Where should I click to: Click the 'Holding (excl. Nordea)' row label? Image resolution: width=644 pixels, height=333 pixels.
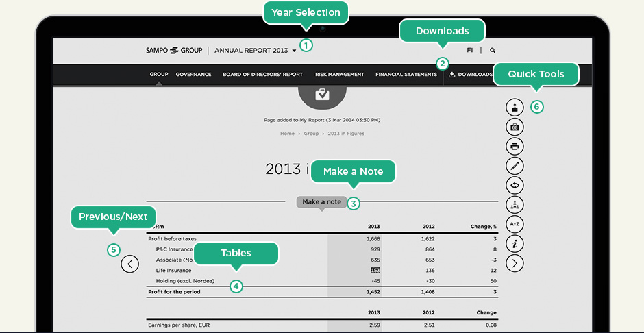[x=185, y=281]
